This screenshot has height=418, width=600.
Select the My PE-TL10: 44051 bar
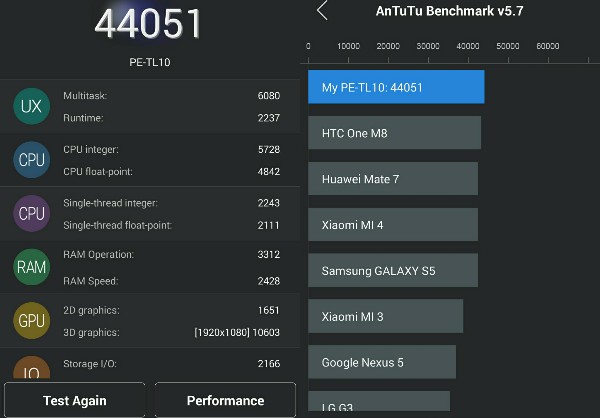(396, 87)
